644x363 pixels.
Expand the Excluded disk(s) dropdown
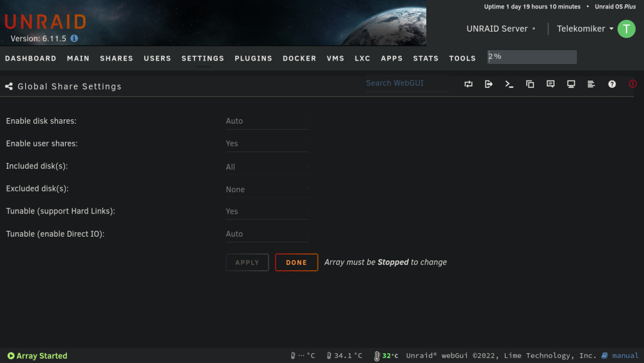[x=267, y=189]
